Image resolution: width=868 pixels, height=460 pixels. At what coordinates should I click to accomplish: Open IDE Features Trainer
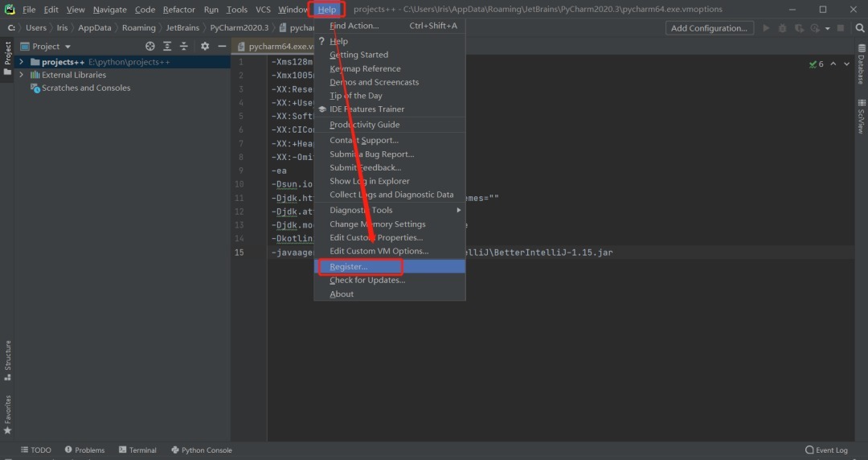390,109
